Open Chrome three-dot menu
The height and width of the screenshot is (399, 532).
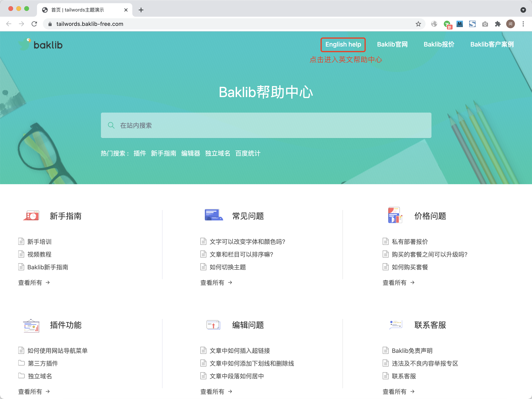(523, 24)
